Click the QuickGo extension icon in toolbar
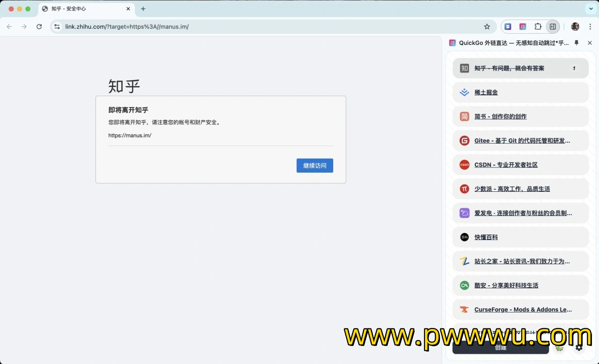Viewport: 599px width, 364px height. coord(523,27)
